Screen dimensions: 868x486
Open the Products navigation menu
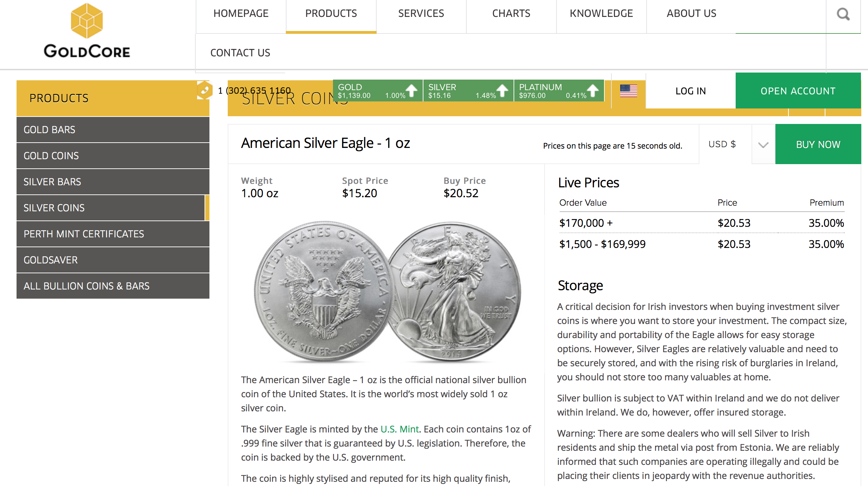click(331, 14)
